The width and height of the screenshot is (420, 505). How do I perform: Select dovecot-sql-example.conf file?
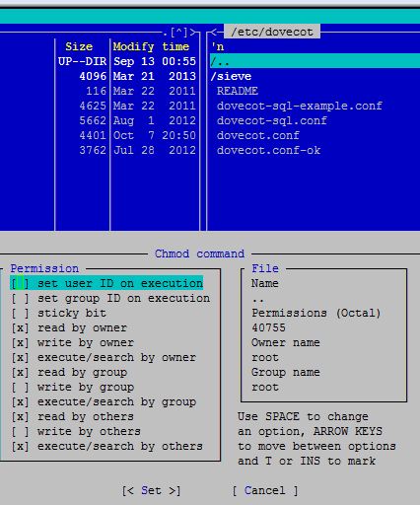pyautogui.click(x=300, y=106)
